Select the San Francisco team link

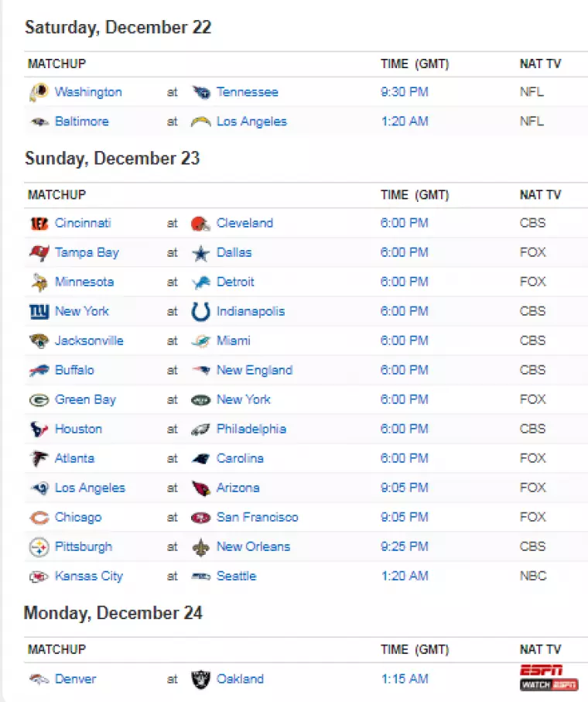coord(257,517)
